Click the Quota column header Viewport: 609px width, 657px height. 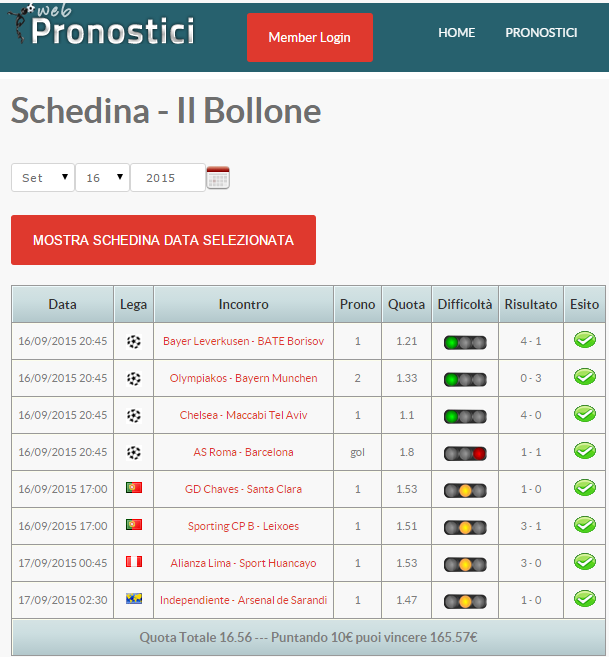pyautogui.click(x=407, y=304)
